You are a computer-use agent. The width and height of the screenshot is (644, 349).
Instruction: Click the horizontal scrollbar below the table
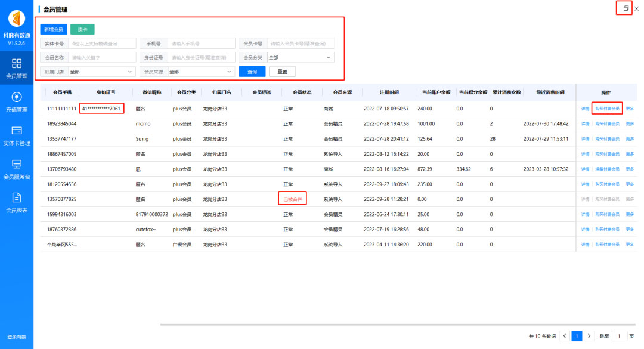pyautogui.click(x=398, y=325)
